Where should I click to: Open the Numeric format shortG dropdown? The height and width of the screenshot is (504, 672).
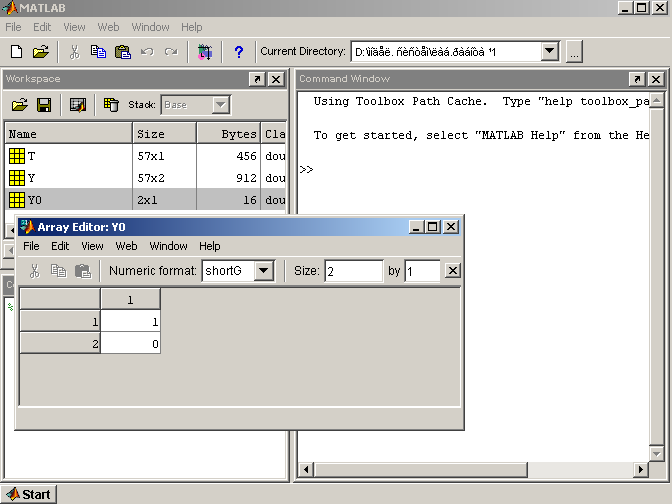pyautogui.click(x=264, y=271)
